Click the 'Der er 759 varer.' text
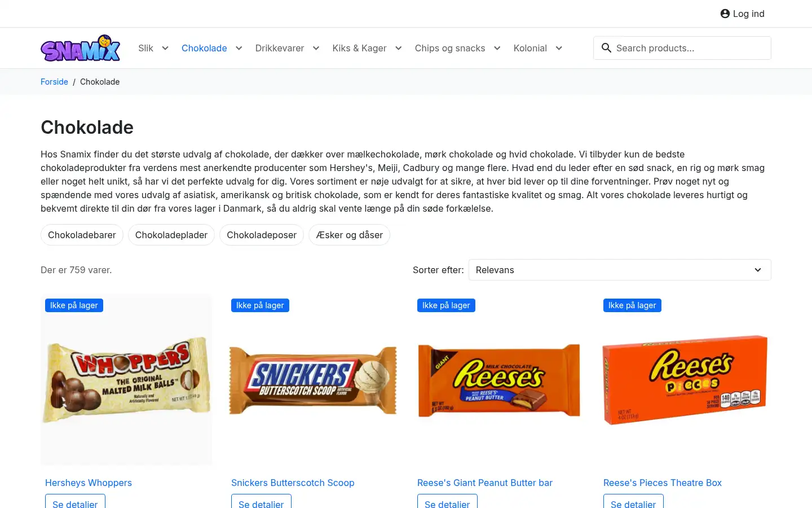The width and height of the screenshot is (812, 508). (x=76, y=270)
